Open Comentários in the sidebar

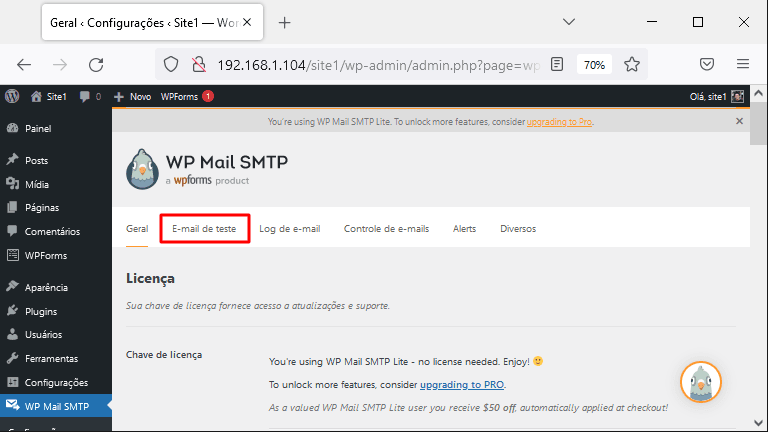pyautogui.click(x=52, y=232)
